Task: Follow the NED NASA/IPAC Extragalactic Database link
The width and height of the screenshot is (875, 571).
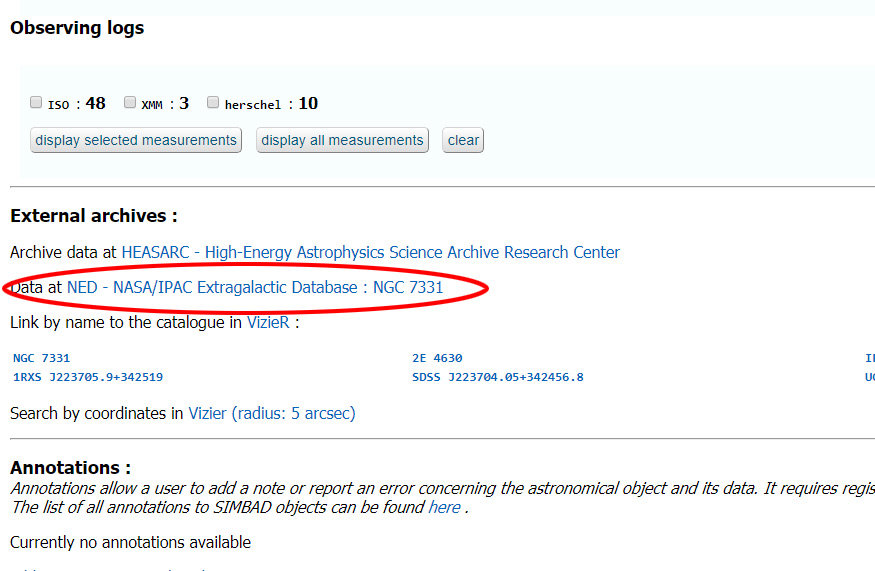Action: tap(254, 287)
